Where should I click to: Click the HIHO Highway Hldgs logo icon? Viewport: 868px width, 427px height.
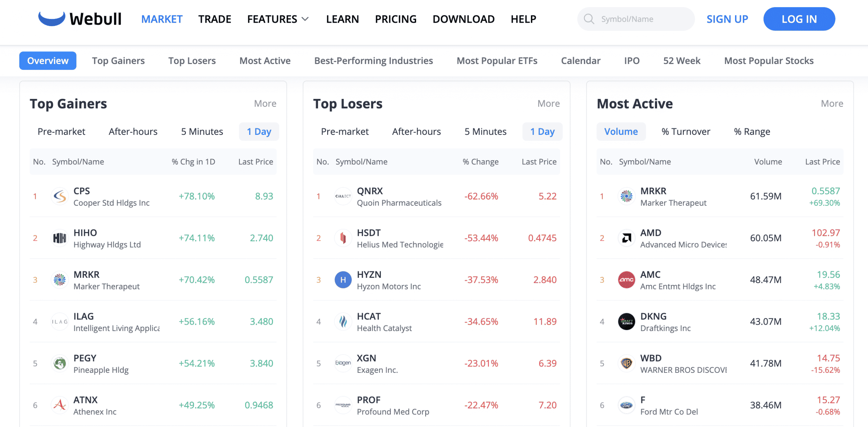[x=60, y=238]
